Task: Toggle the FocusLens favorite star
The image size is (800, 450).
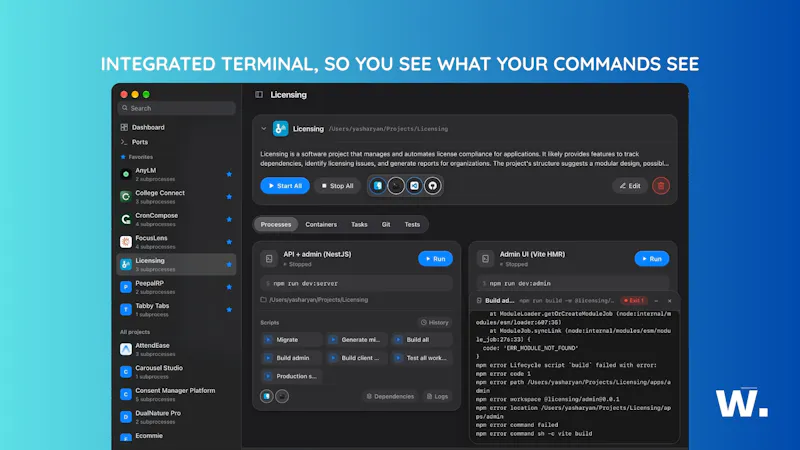Action: point(229,242)
